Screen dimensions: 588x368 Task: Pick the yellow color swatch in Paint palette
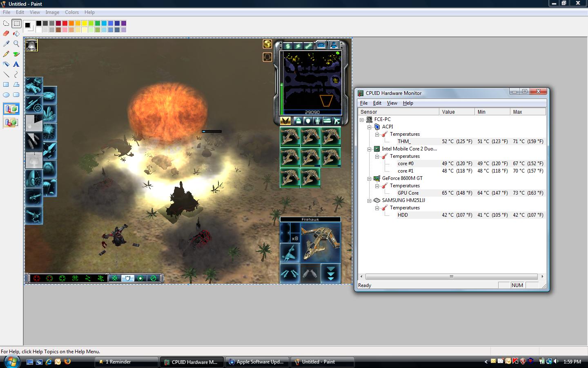tap(85, 23)
